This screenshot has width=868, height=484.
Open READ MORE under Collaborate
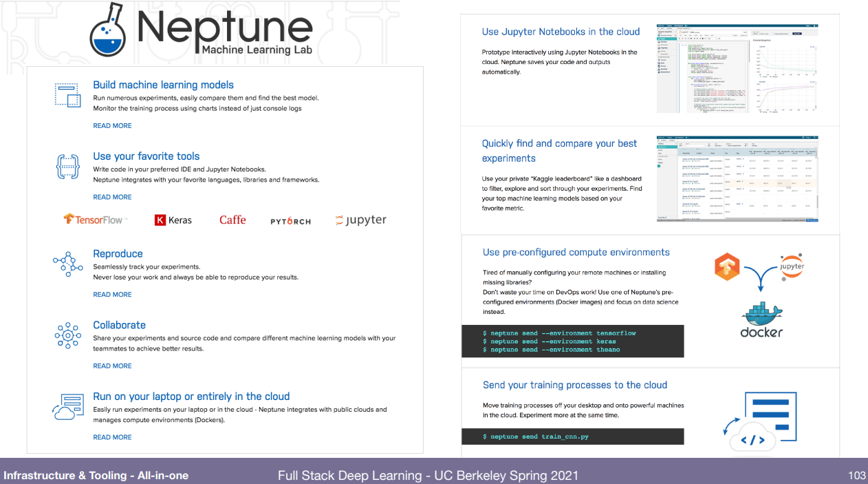click(112, 366)
